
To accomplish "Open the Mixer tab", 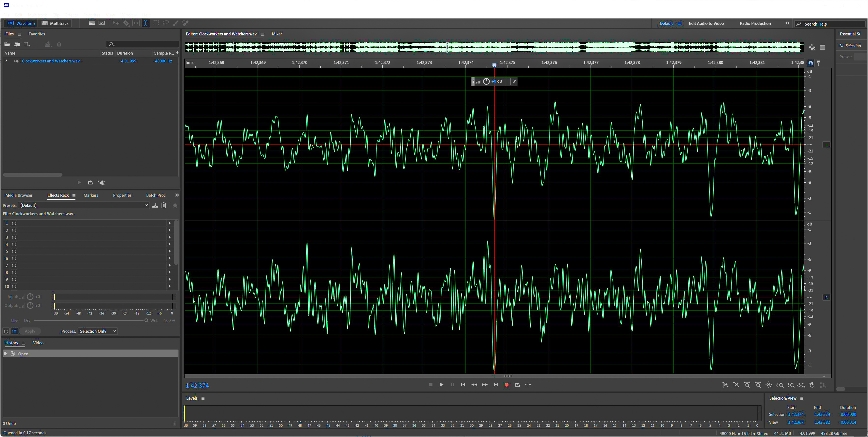I will click(x=277, y=34).
